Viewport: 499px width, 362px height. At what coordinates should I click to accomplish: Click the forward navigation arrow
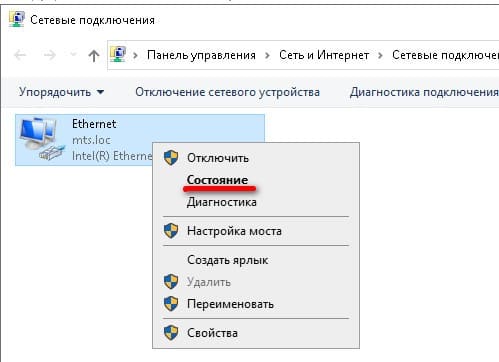[50, 55]
